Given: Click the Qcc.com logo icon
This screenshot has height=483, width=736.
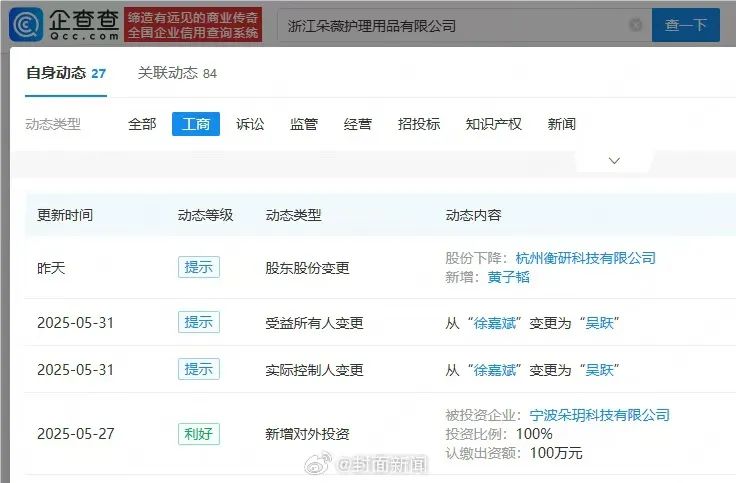Looking at the screenshot, I should pos(26,24).
